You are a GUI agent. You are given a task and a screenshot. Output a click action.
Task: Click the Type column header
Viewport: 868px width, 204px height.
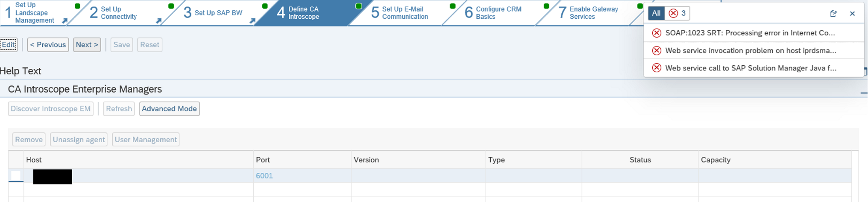tap(534, 160)
